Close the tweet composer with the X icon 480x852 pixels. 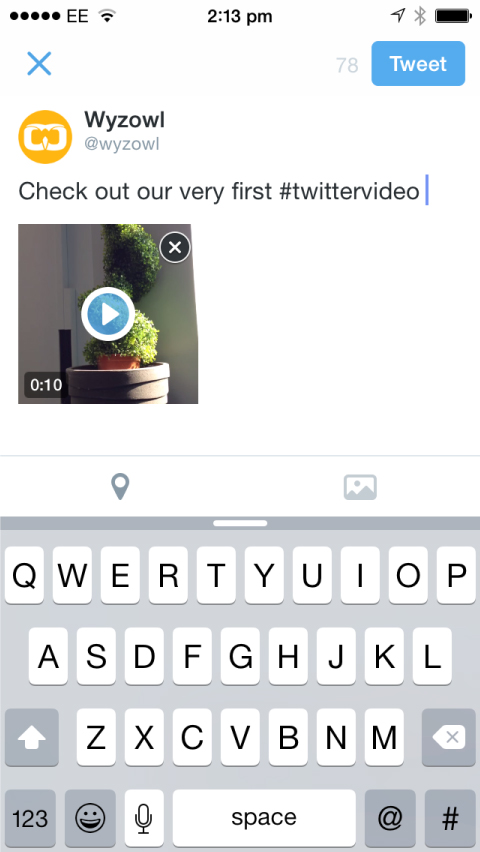coord(39,64)
